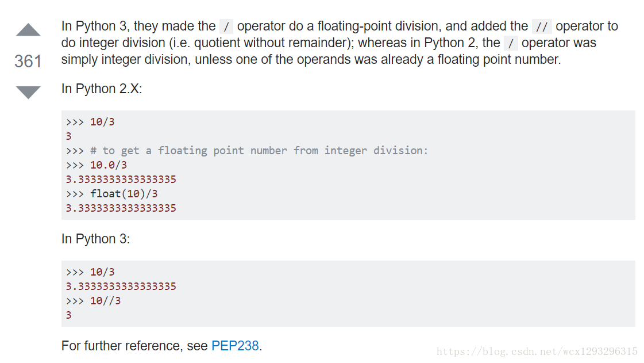Click the vote count 361
Screen dimensions: 644x363
(28, 61)
